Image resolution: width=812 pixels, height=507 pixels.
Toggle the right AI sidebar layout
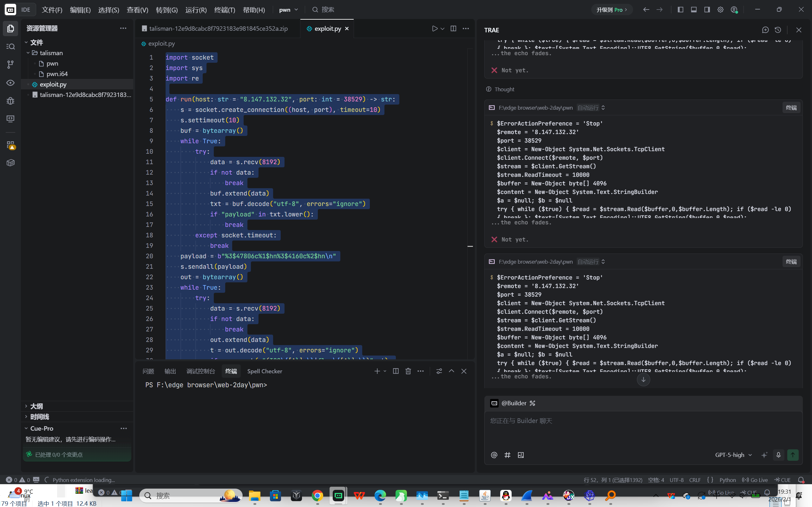(x=707, y=10)
